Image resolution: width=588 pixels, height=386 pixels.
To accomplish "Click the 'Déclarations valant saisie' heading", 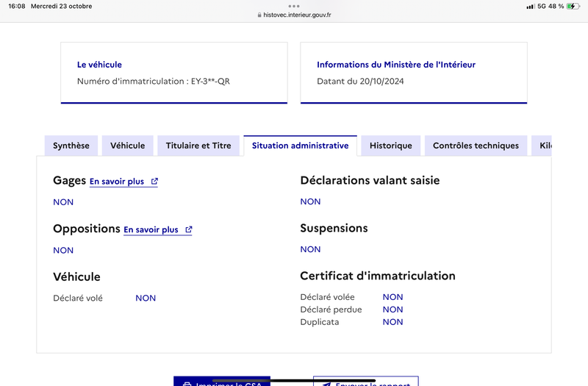I will pos(370,180).
